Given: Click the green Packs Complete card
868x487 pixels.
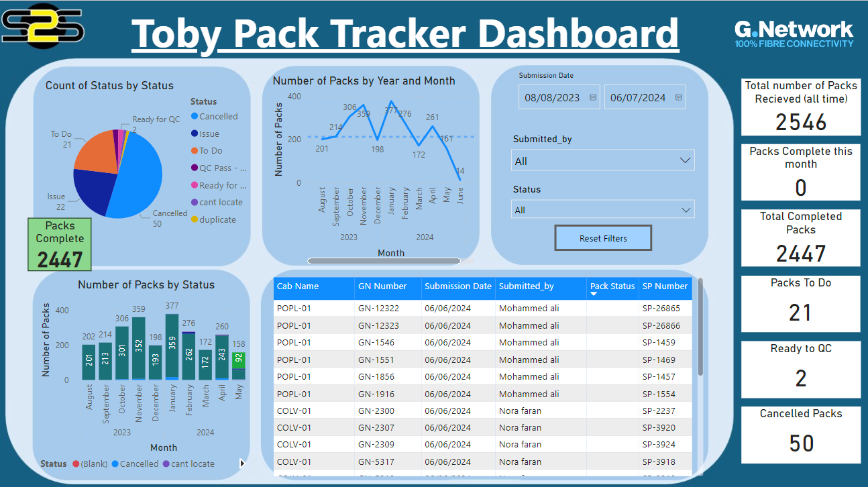Looking at the screenshot, I should pos(60,244).
